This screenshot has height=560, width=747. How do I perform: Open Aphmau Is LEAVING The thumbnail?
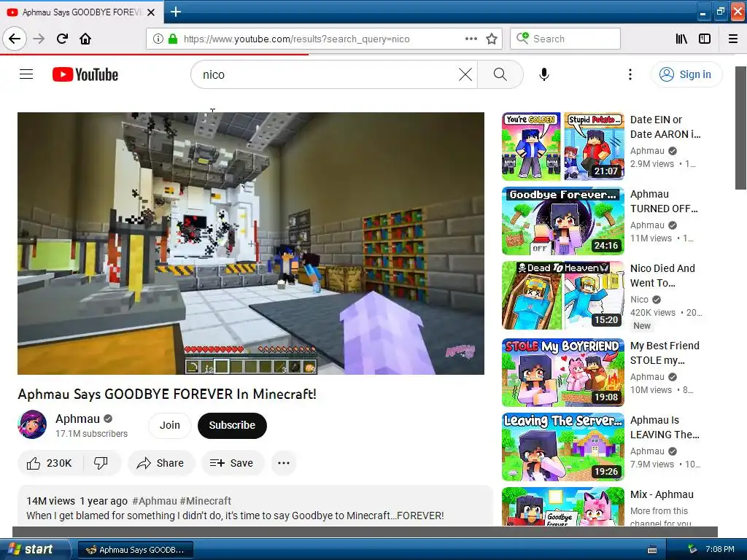(562, 447)
